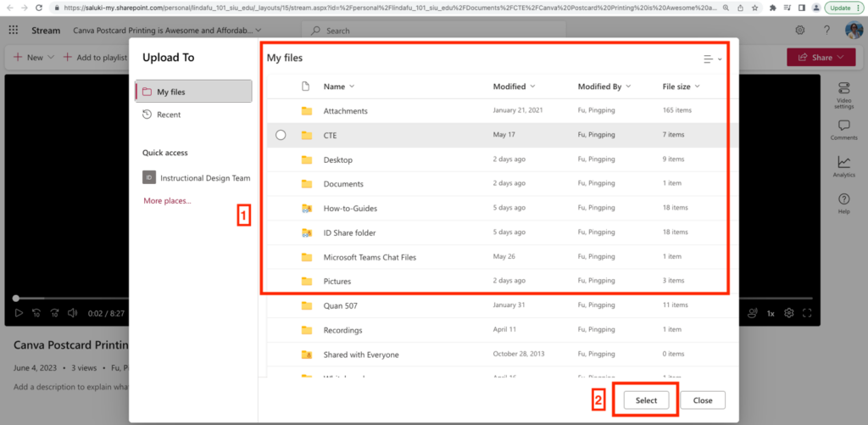This screenshot has height=425, width=868.
Task: Skip back 10 seconds
Action: tap(36, 313)
